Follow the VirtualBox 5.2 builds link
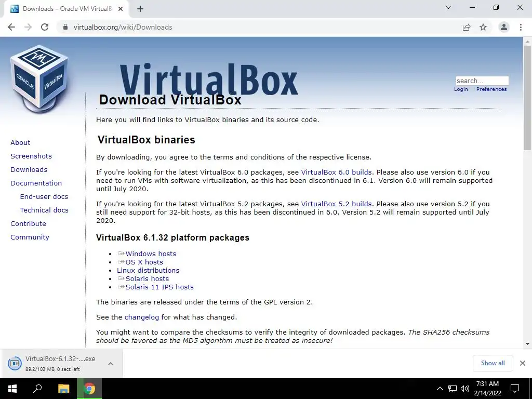Viewport: 532px width, 399px height. pyautogui.click(x=336, y=204)
